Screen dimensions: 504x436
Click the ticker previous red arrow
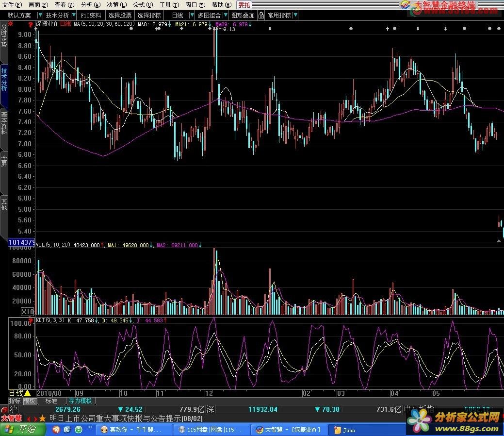29,419
